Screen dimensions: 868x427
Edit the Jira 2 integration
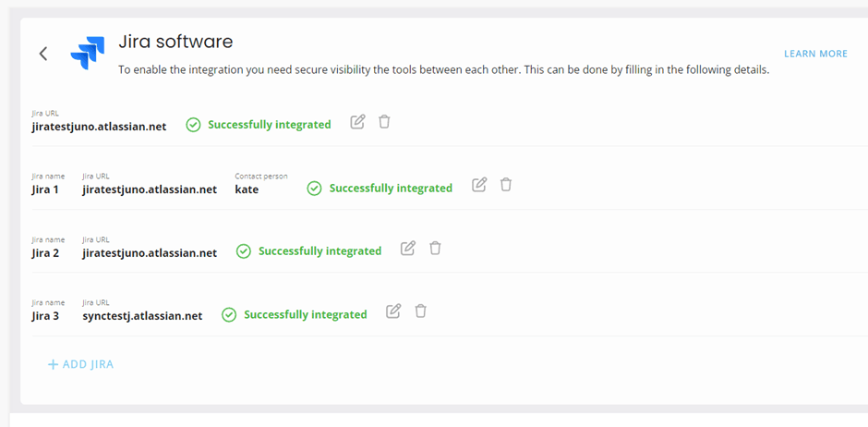click(408, 248)
